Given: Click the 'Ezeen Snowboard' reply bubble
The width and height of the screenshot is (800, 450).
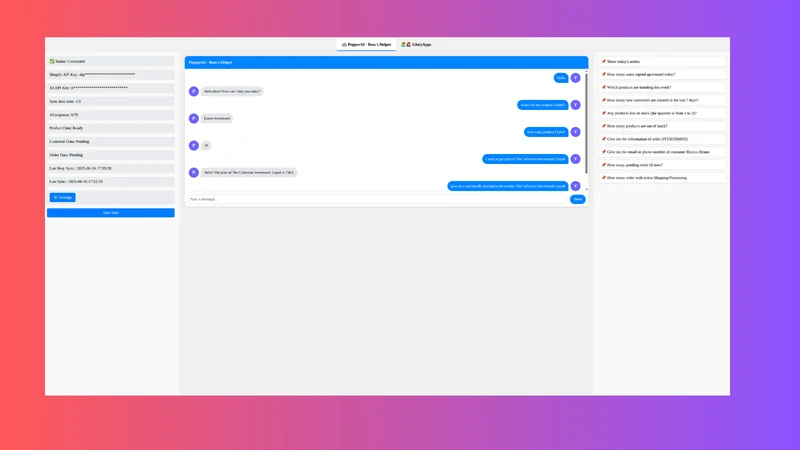Looking at the screenshot, I should point(217,118).
